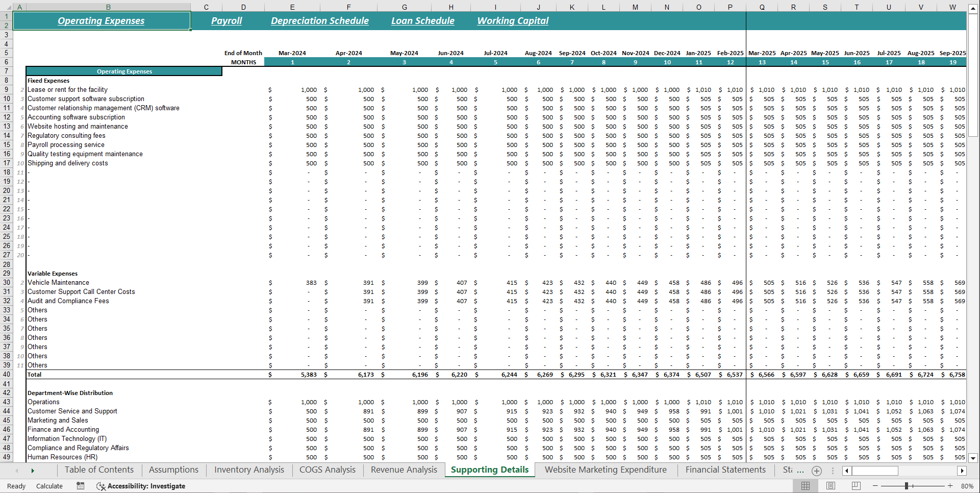Open the Working Capital hyperlink

click(x=512, y=20)
